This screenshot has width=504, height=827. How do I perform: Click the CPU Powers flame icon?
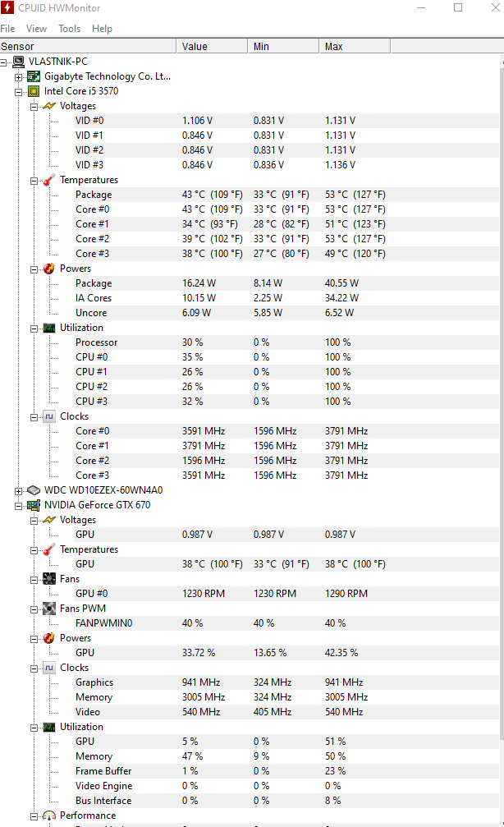pos(49,269)
